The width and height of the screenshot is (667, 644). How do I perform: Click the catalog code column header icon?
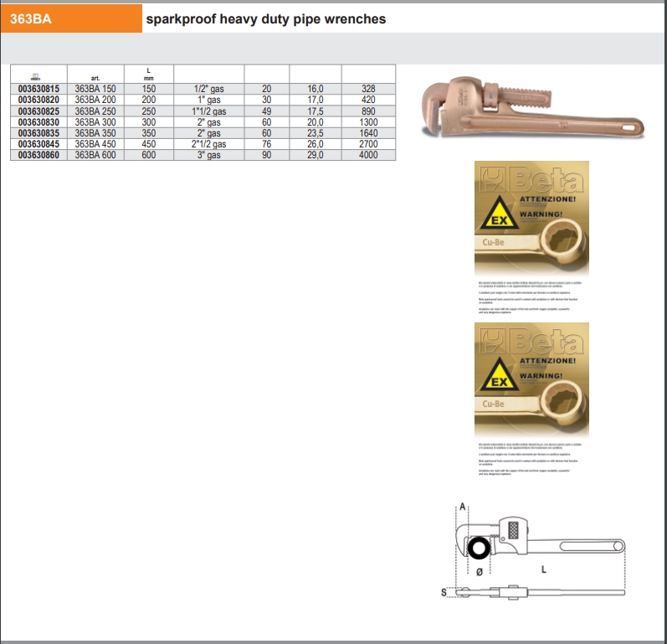pyautogui.click(x=36, y=77)
